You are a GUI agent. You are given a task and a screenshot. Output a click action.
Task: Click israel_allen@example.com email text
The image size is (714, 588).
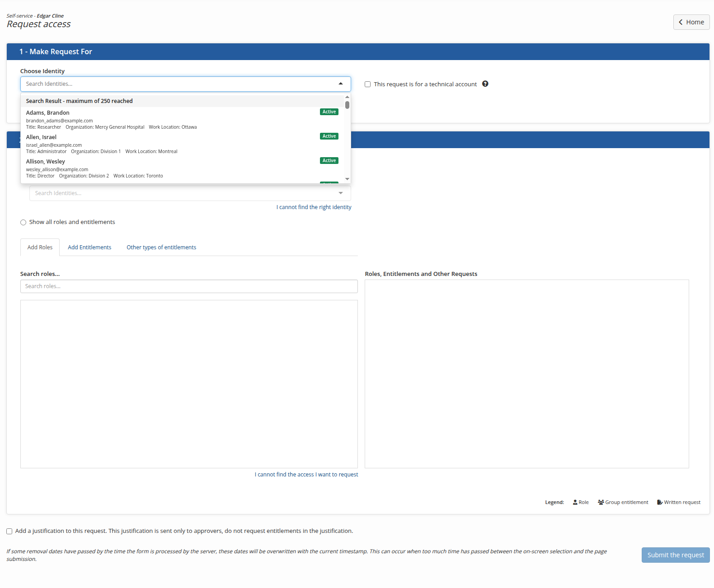(54, 145)
